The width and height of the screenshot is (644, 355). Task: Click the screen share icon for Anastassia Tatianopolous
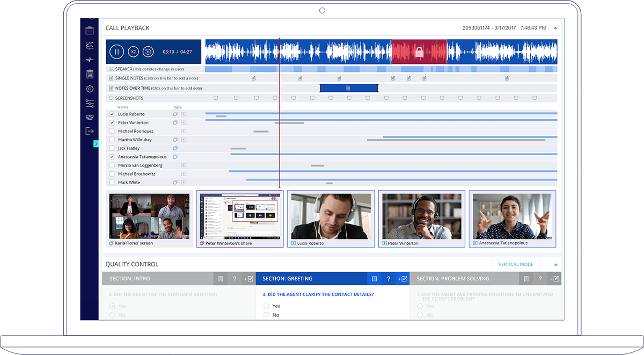click(175, 157)
